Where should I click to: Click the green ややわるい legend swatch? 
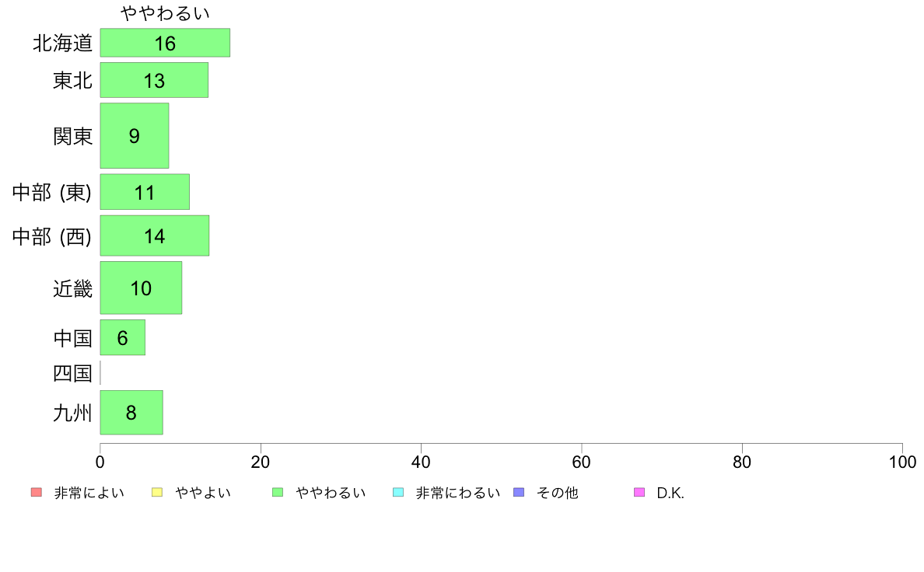pyautogui.click(x=278, y=493)
